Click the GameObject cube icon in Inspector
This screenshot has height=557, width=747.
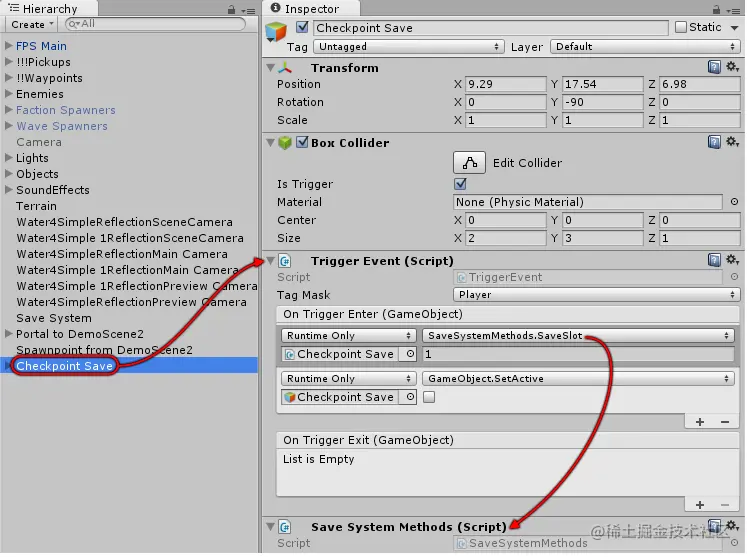point(276,31)
